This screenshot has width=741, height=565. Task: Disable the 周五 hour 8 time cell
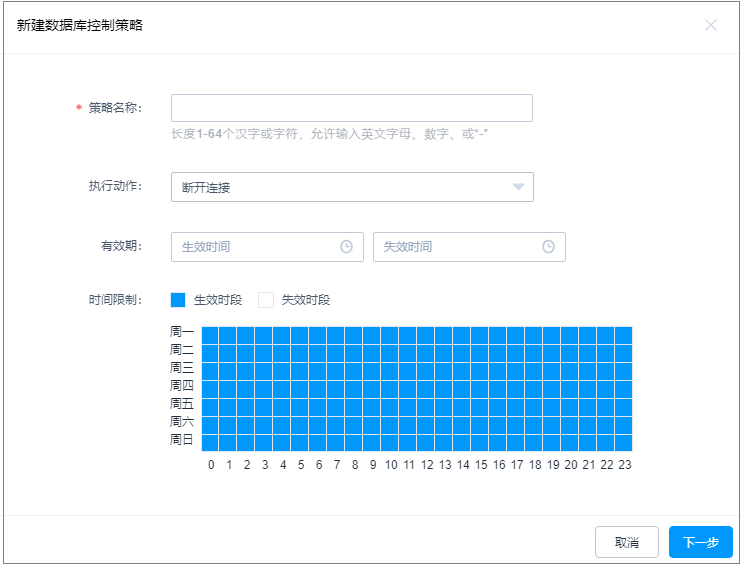pos(354,407)
